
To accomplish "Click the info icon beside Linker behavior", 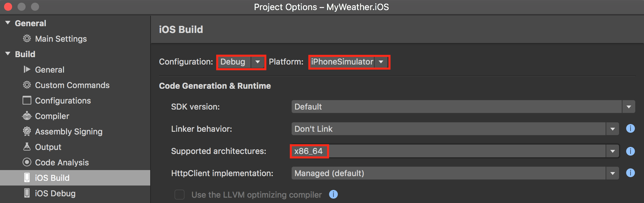I will [630, 128].
